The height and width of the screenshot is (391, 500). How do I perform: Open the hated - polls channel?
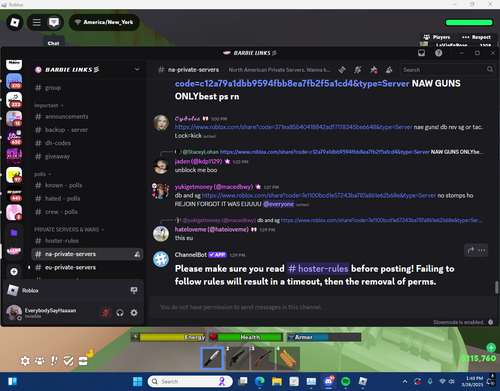(87, 198)
